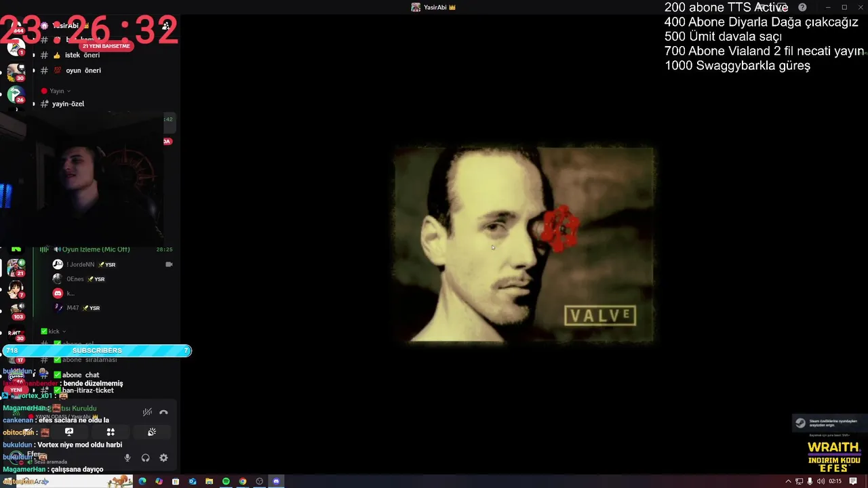This screenshot has height=488, width=868.
Task: Collapse the Yayın category
Action: click(56, 91)
